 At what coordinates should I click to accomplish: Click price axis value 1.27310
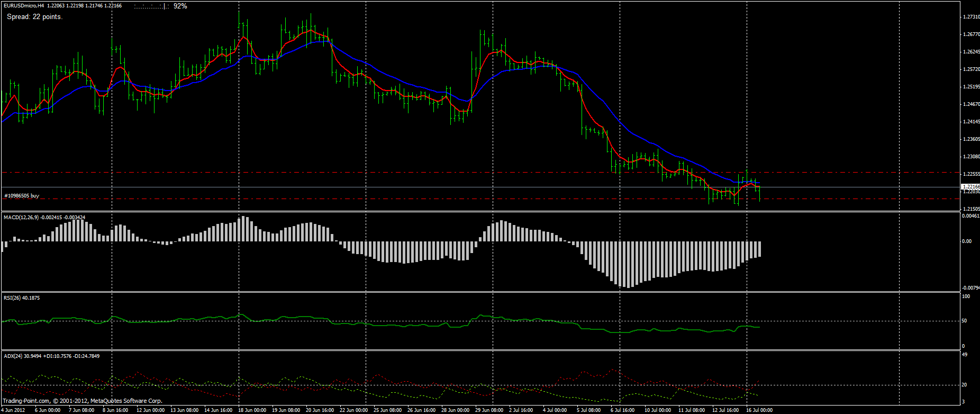pos(971,17)
